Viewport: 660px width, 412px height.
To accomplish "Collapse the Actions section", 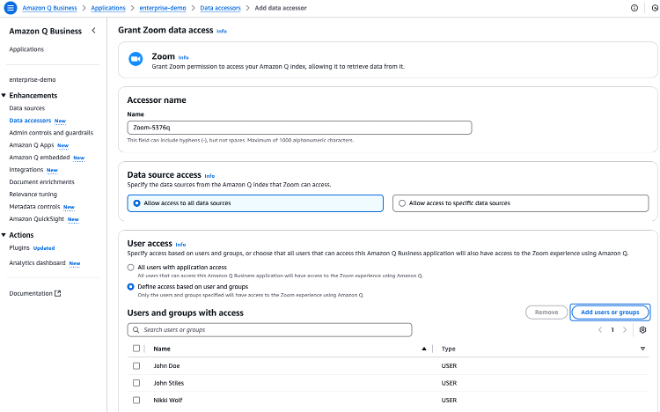I will 4,235.
